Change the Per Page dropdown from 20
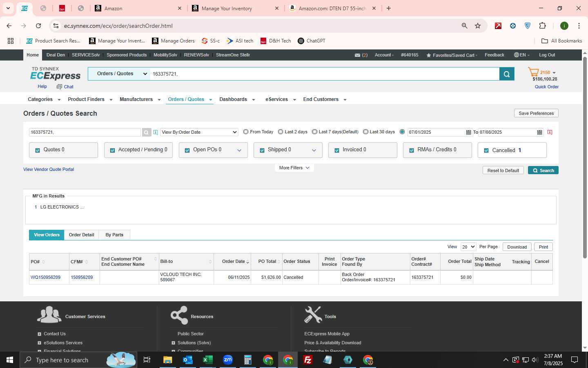This screenshot has width=588, height=368. click(x=468, y=247)
